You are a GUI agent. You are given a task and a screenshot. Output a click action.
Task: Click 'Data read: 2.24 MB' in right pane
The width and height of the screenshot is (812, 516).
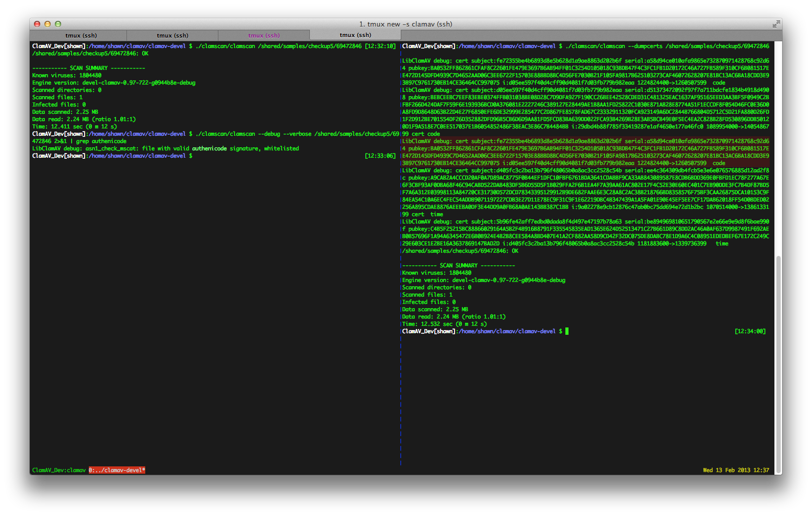pyautogui.click(x=431, y=316)
